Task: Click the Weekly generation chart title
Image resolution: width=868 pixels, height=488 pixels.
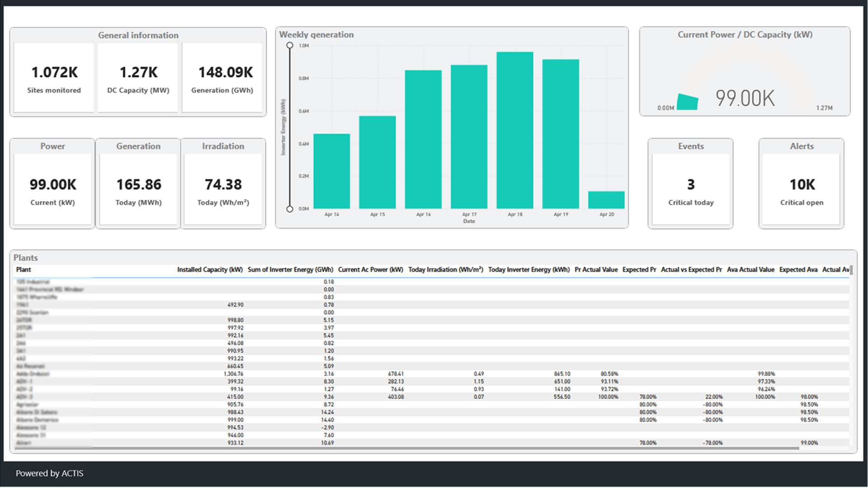Action: 316,35
